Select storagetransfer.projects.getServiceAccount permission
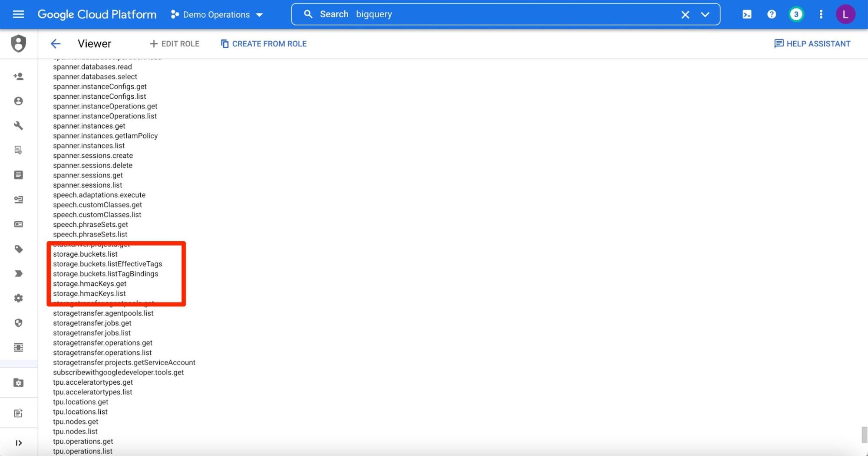 [x=124, y=362]
